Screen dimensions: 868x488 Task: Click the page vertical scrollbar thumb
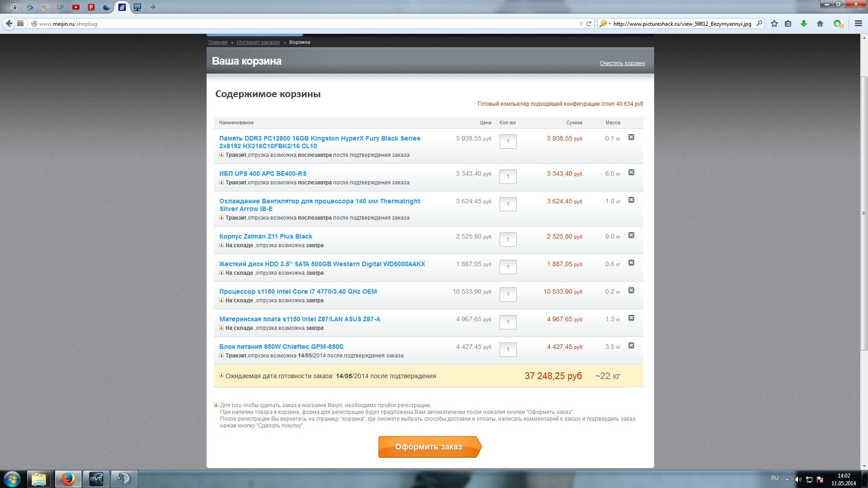(864, 213)
